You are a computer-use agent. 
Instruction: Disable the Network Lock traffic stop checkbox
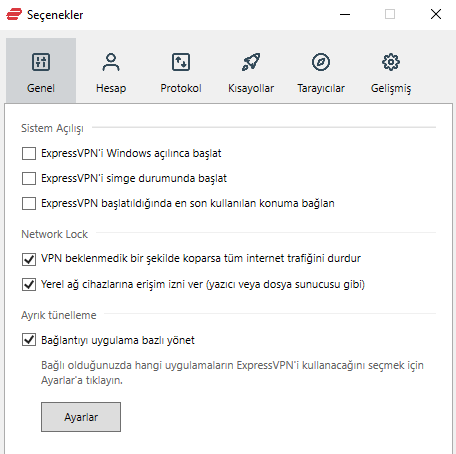[29, 259]
